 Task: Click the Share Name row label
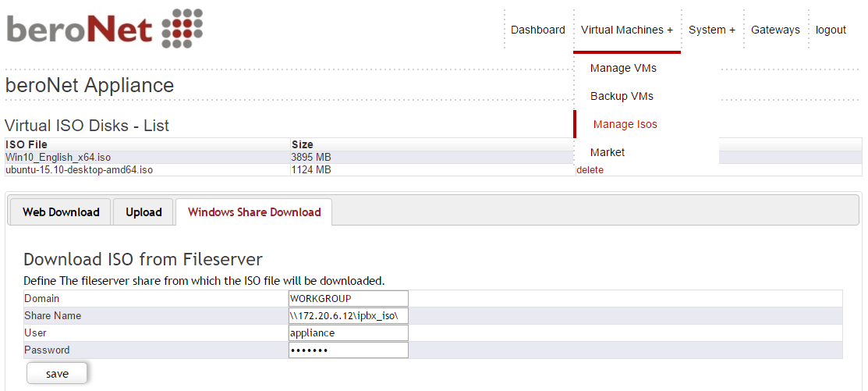(x=52, y=315)
